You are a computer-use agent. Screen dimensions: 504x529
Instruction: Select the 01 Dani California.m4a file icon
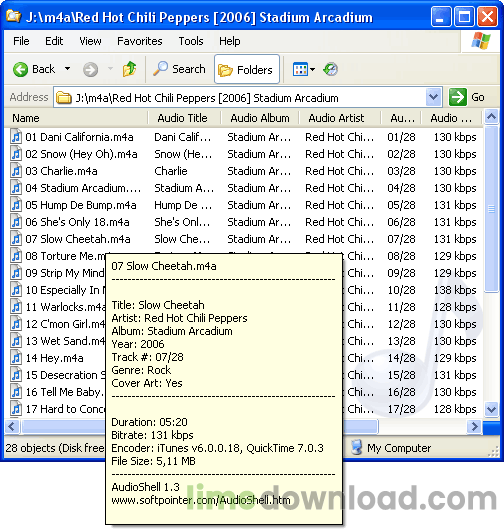tap(16, 137)
